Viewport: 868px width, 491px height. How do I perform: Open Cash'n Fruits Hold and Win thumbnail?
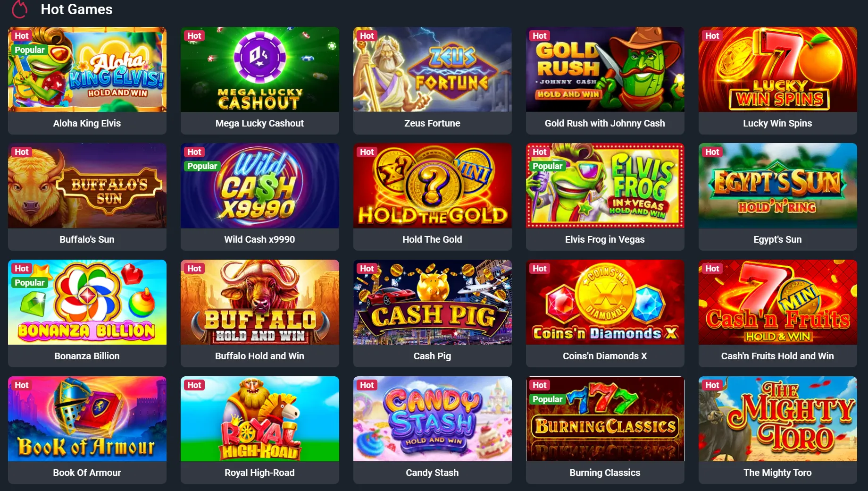(x=778, y=302)
